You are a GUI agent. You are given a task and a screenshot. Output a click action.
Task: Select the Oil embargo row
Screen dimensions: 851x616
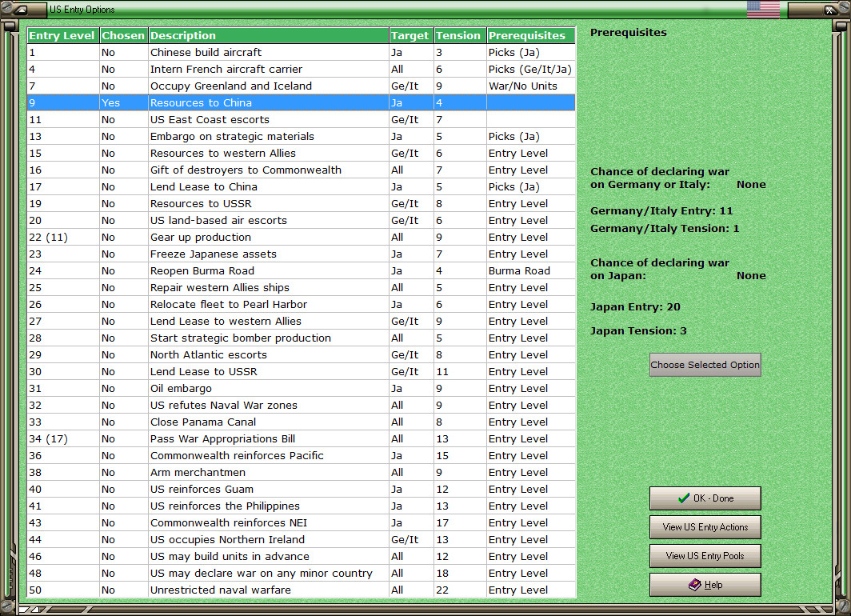click(302, 389)
